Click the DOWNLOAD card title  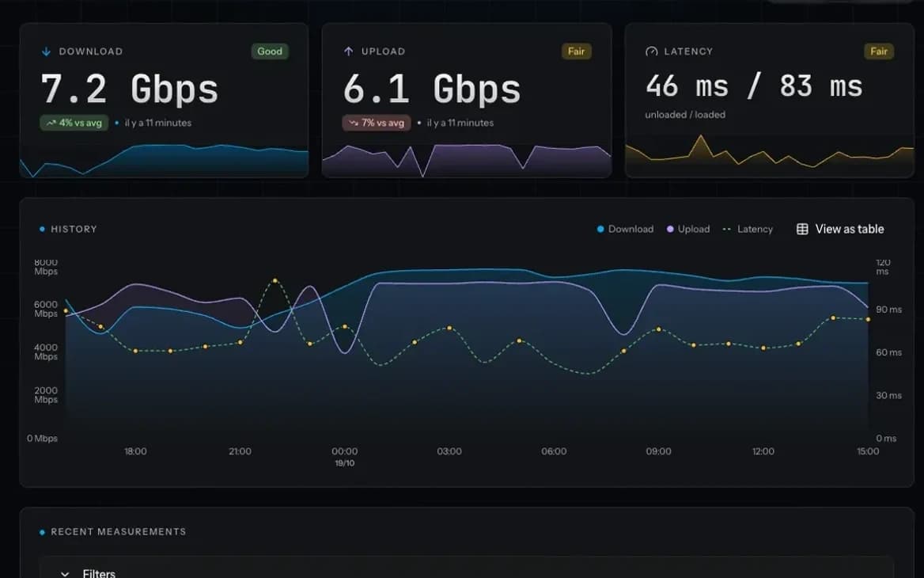coord(91,51)
